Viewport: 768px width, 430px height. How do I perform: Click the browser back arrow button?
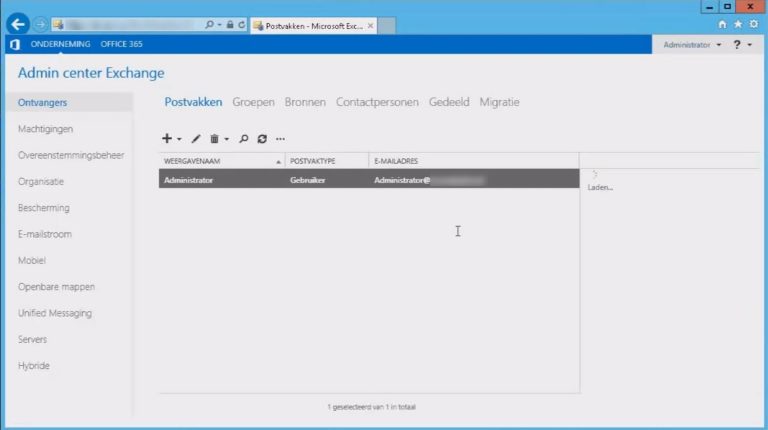(18, 24)
